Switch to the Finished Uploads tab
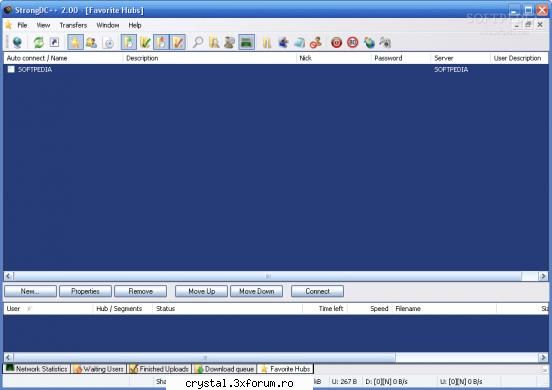The image size is (552, 390). click(159, 369)
